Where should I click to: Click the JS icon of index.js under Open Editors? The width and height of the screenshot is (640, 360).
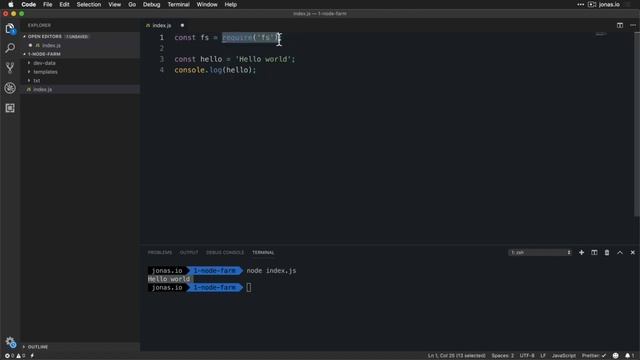click(38, 45)
